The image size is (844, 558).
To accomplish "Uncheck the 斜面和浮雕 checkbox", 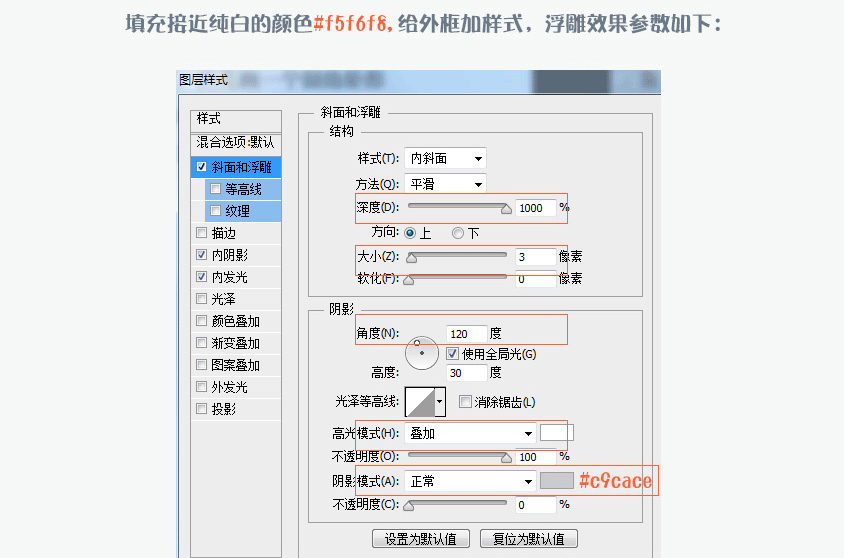I will [x=201, y=167].
